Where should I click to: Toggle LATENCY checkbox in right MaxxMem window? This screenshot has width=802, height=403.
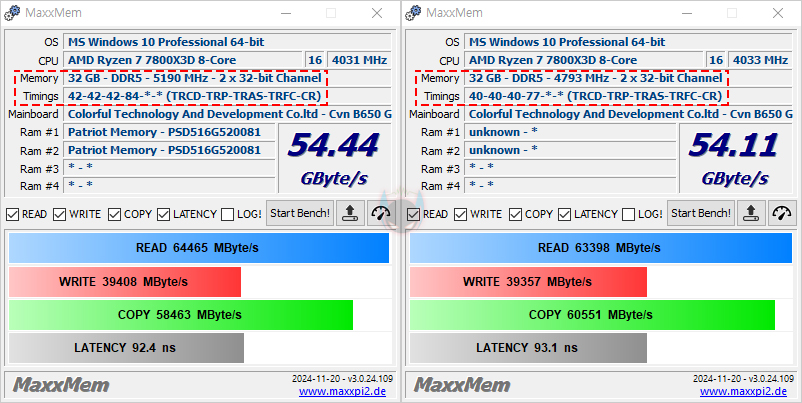564,214
